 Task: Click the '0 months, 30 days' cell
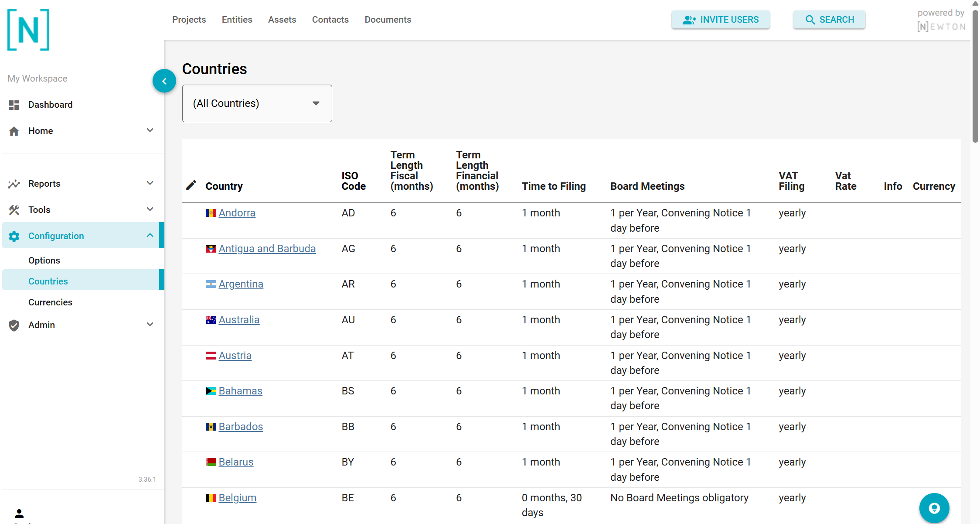pos(552,505)
